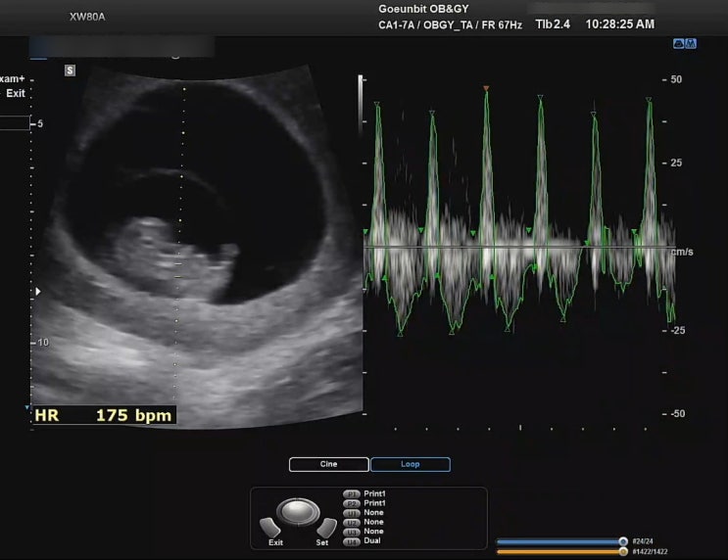The width and height of the screenshot is (728, 560).
Task: Click the HR 175 bpm measurement box
Action: (x=103, y=416)
